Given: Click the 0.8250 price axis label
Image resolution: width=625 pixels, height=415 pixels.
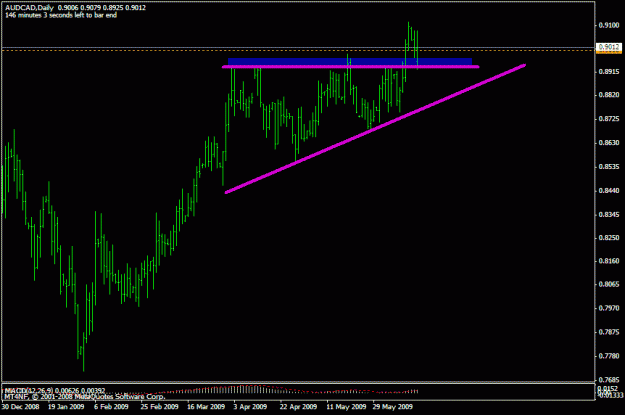Looking at the screenshot, I should coord(609,238).
